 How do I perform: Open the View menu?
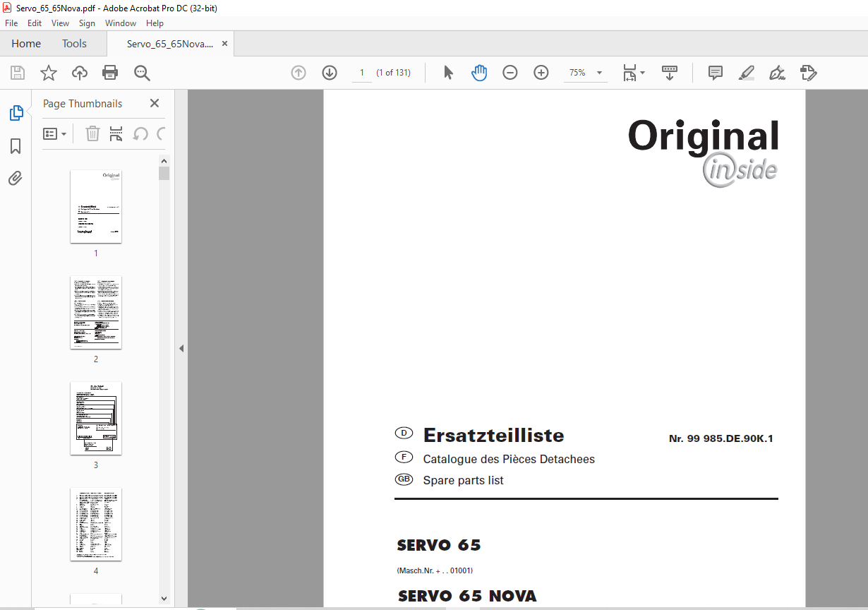click(60, 23)
